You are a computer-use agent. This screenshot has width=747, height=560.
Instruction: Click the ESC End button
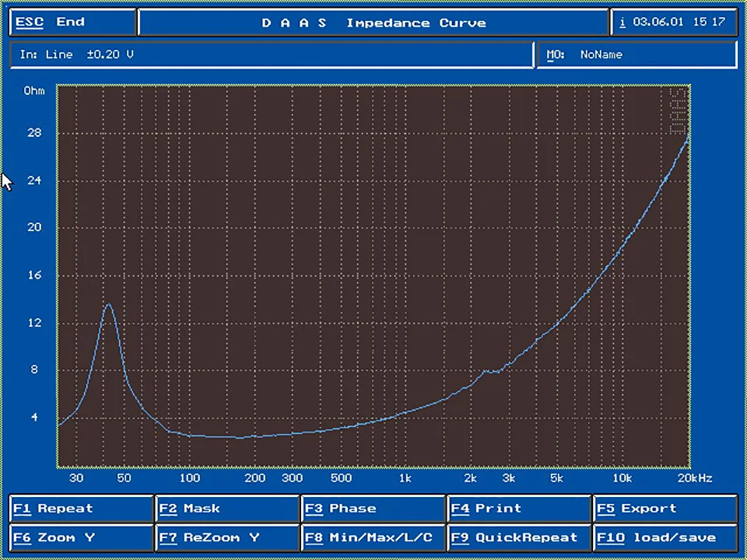click(x=73, y=23)
